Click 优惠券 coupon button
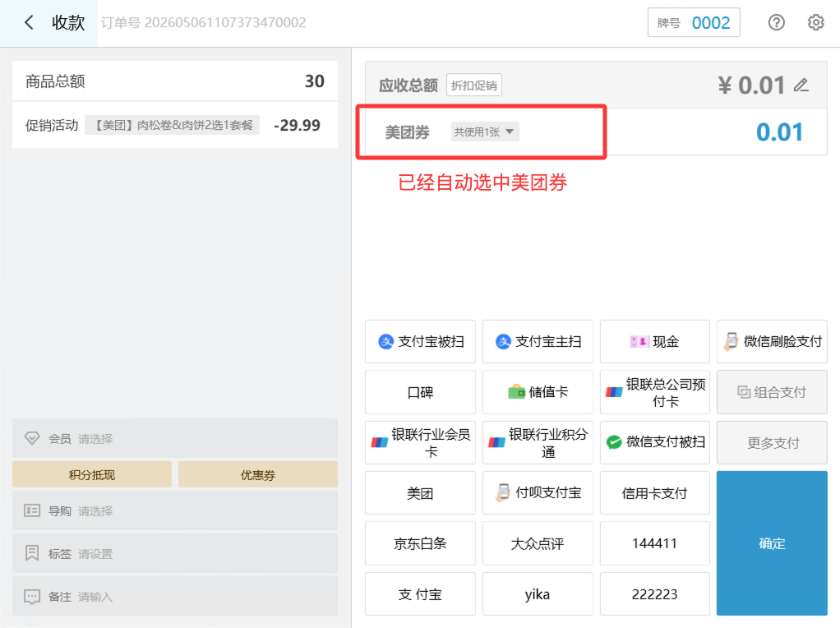 tap(258, 475)
